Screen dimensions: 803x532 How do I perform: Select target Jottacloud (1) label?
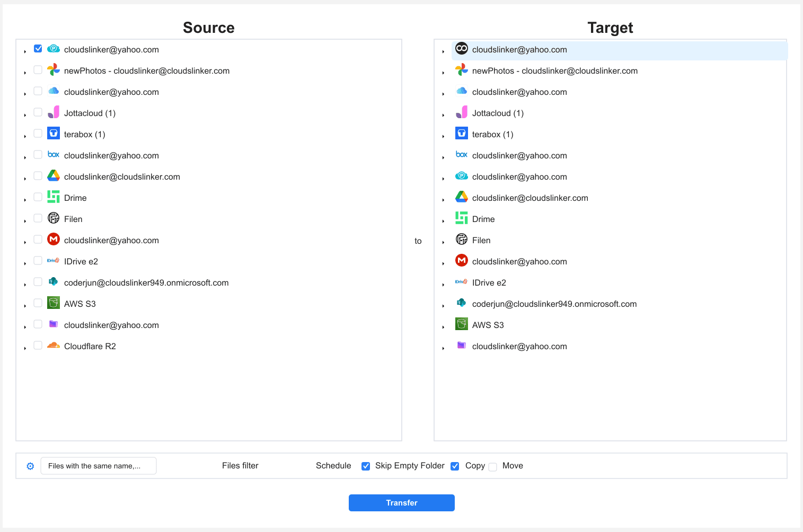point(498,113)
